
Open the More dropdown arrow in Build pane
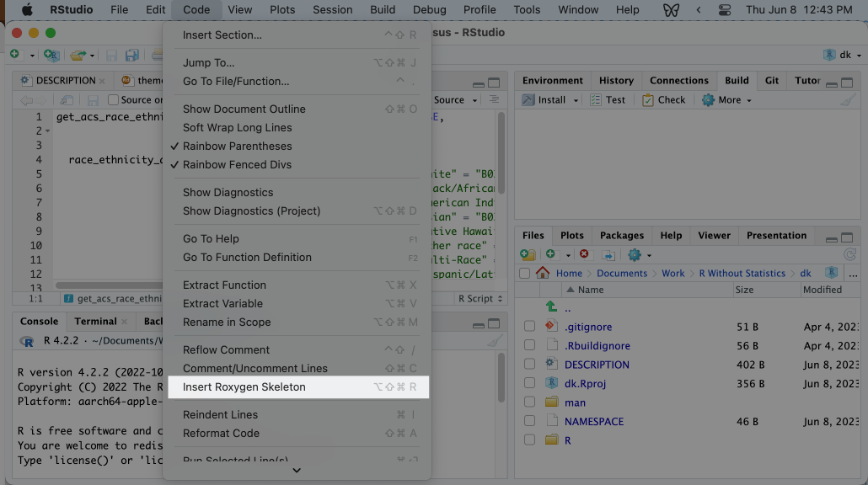pos(749,101)
